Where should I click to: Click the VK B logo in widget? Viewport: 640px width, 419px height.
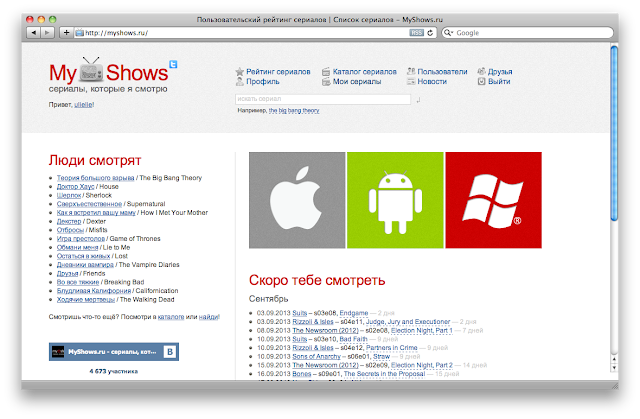click(x=170, y=352)
